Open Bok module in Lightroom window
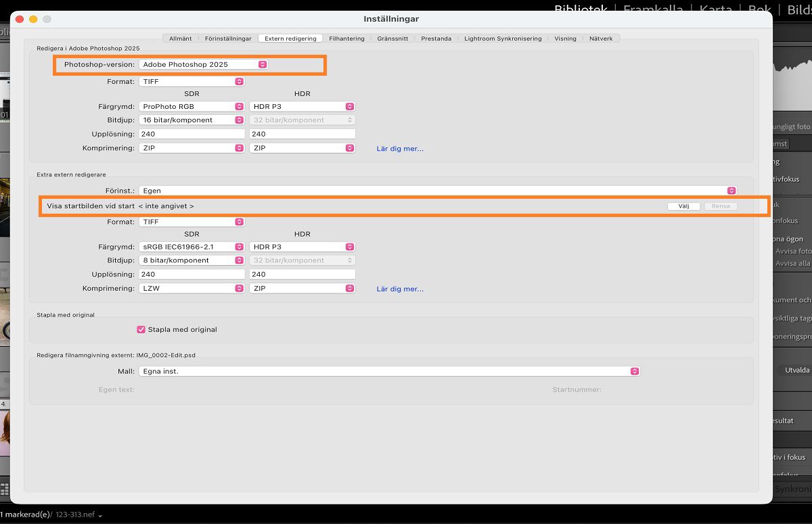 pyautogui.click(x=761, y=9)
